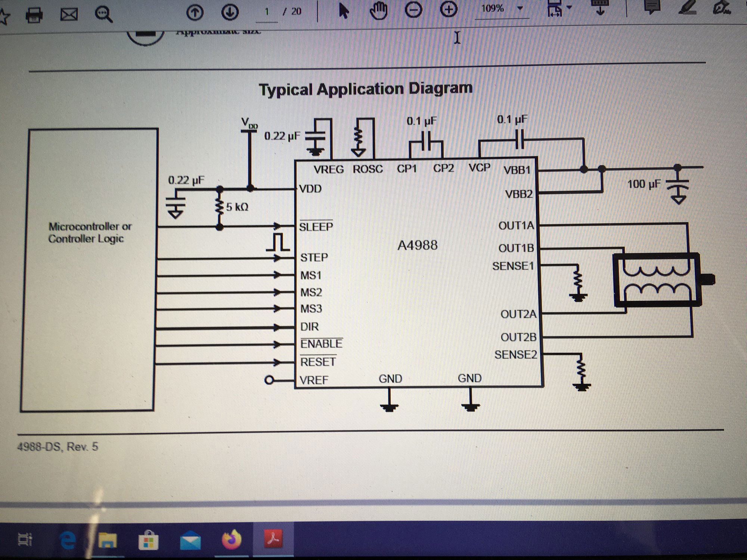Open Task View on the taskbar
This screenshot has height=560, width=747.
click(25, 540)
